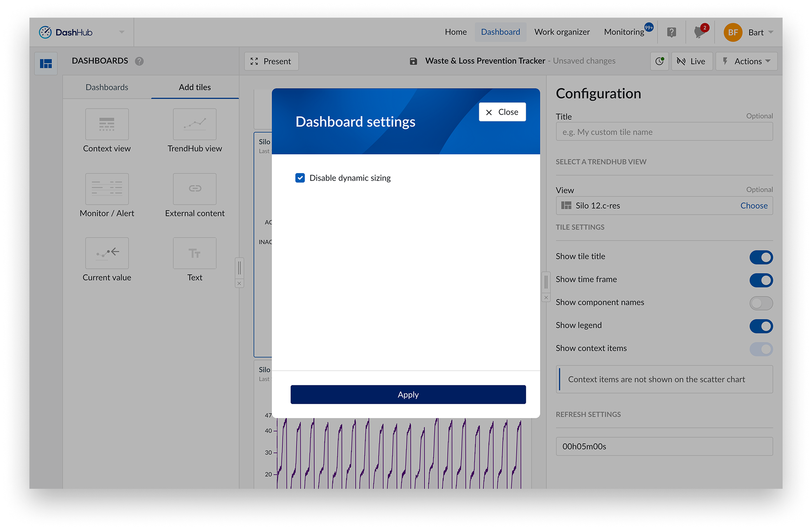The width and height of the screenshot is (812, 530).
Task: Add a Current value tile
Action: (x=107, y=254)
